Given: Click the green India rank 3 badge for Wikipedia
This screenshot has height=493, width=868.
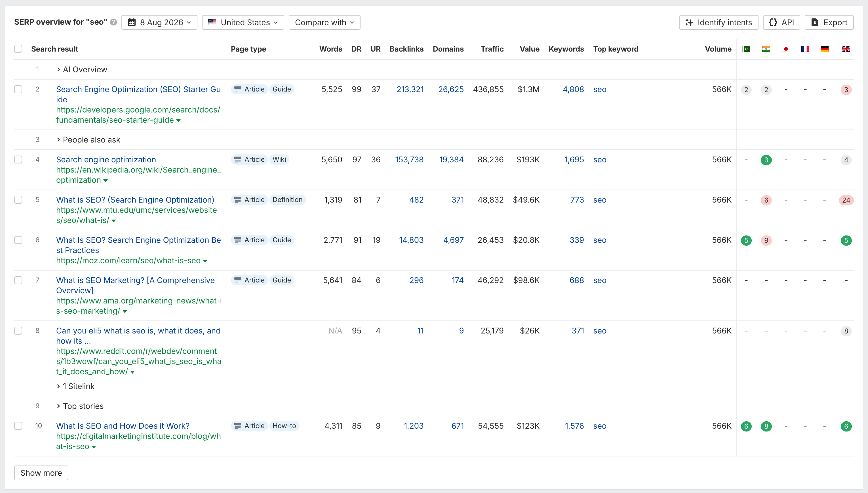Looking at the screenshot, I should 766,160.
